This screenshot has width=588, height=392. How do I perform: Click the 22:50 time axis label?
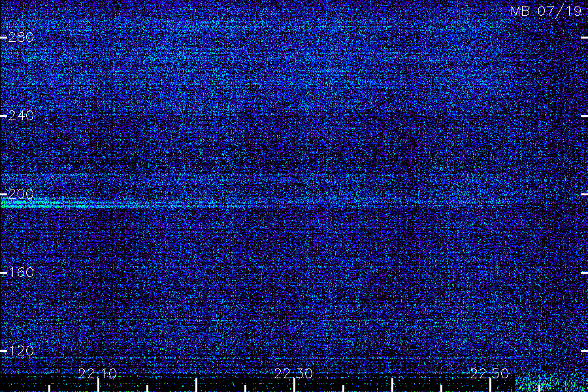(490, 374)
